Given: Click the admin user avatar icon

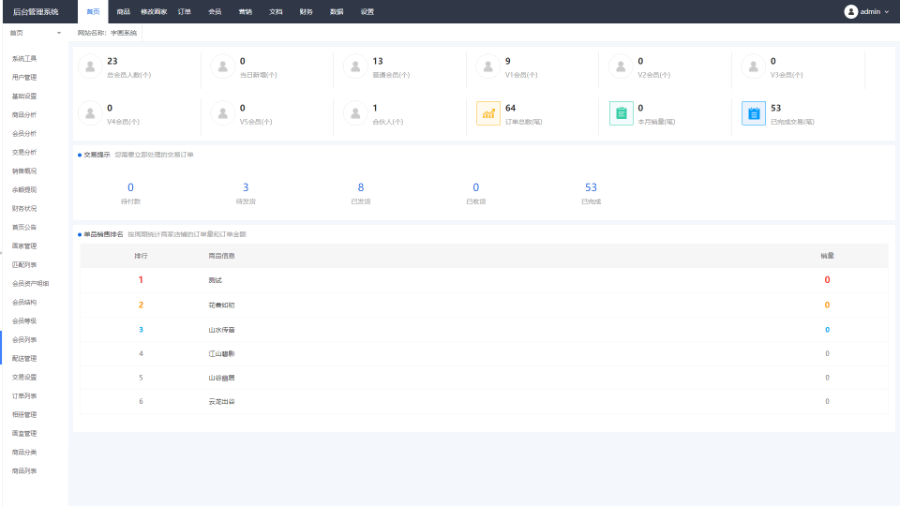Looking at the screenshot, I should coord(851,11).
